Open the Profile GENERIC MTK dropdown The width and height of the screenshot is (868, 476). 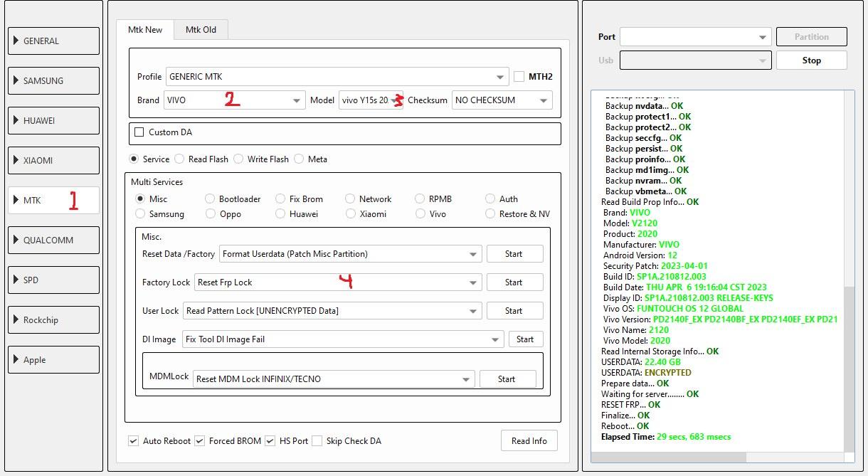(337, 77)
